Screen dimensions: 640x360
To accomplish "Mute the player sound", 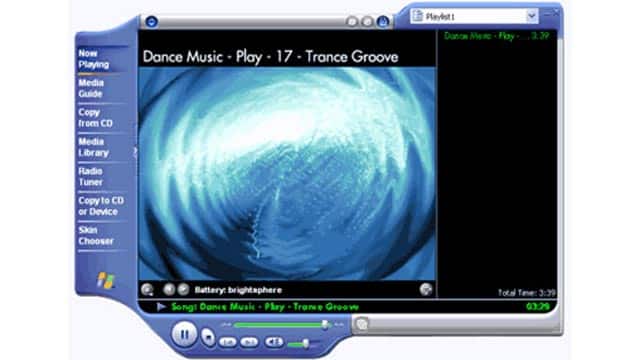I will [x=274, y=342].
